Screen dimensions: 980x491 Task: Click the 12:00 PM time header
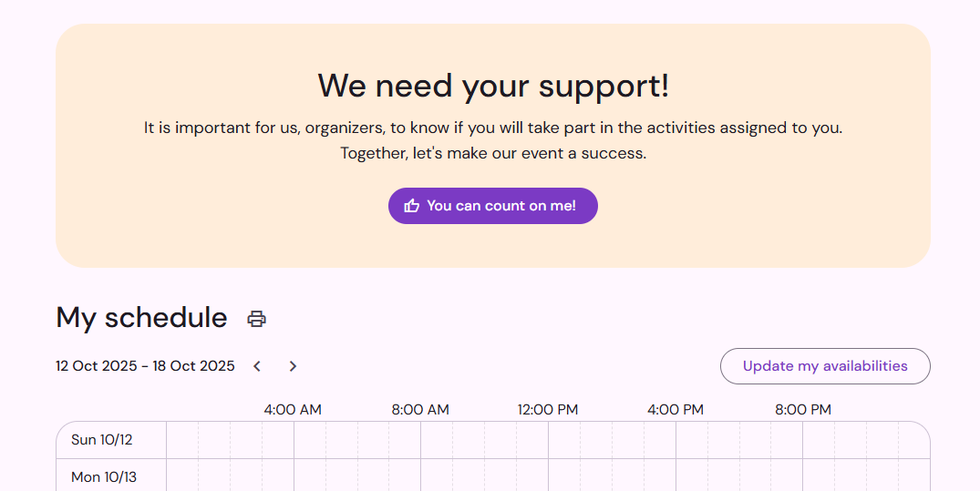click(548, 410)
